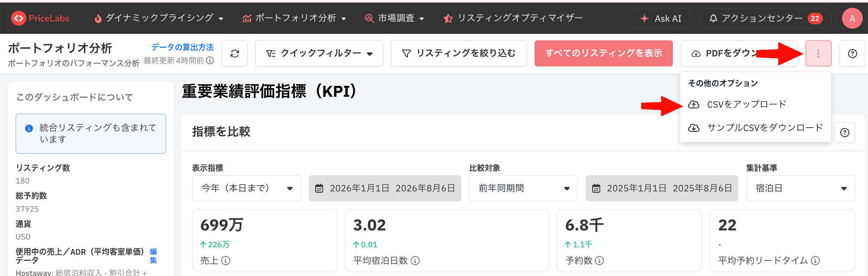Open the user avatar A menu

[x=852, y=18]
